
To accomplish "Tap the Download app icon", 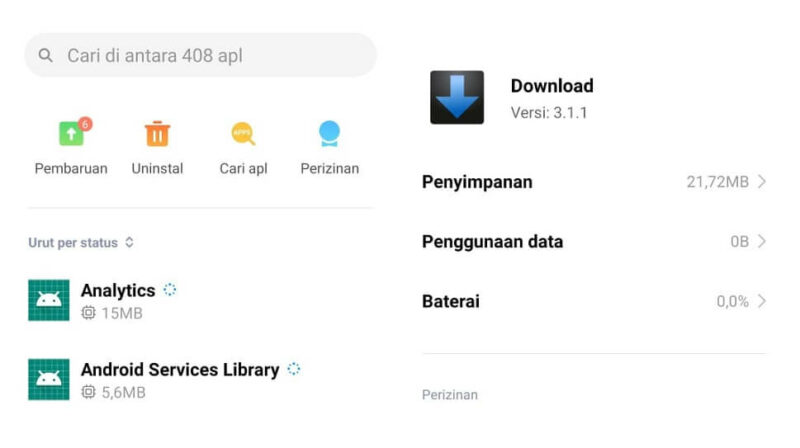I will [457, 97].
